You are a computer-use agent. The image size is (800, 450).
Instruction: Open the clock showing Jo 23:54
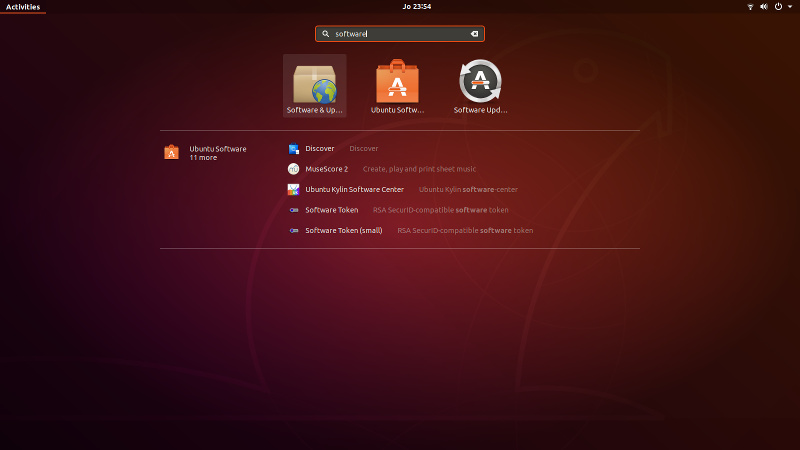click(416, 7)
